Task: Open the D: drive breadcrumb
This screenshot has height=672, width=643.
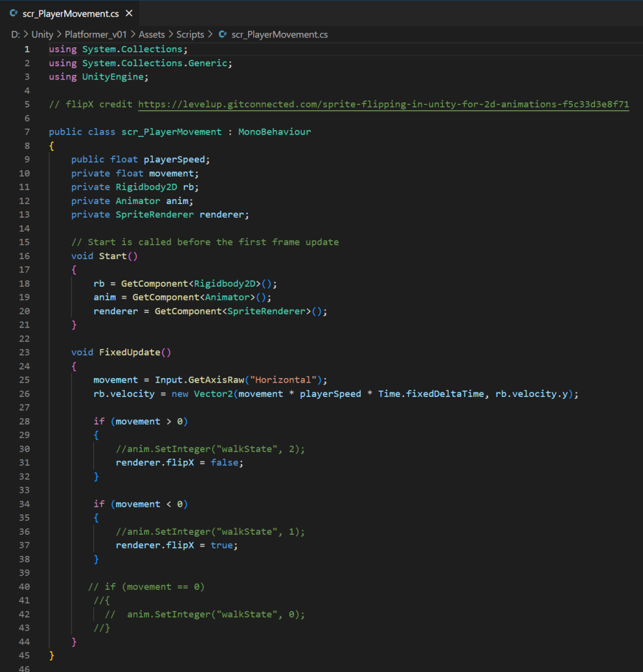Action: [15, 34]
